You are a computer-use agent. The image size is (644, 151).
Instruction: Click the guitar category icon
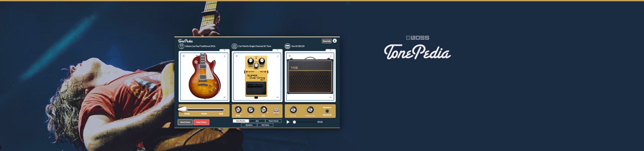[181, 46]
